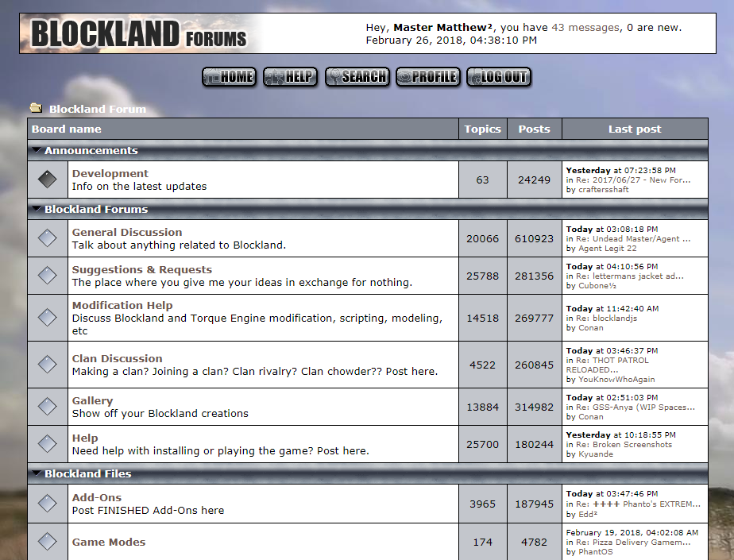
Task: Open your 43 messages link
Action: (x=585, y=27)
